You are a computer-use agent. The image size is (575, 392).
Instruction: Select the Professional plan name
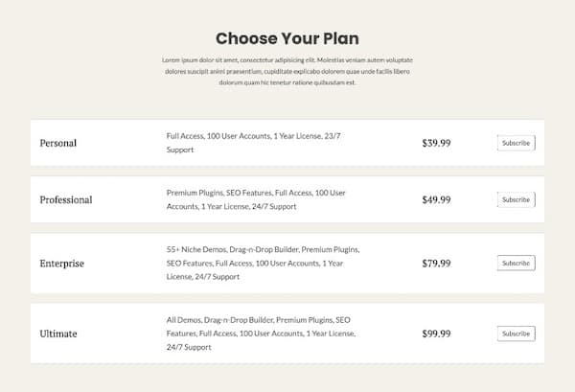[x=66, y=199]
